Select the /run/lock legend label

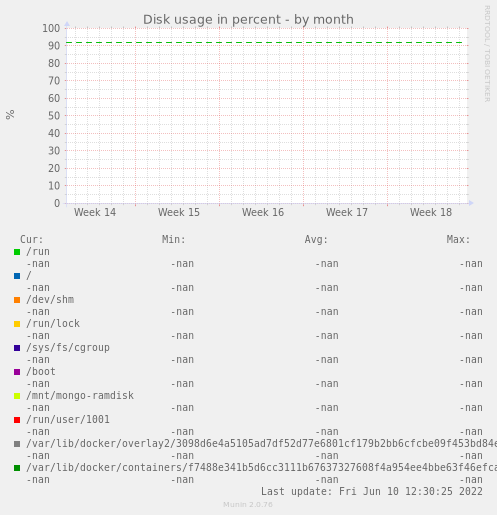click(x=53, y=324)
